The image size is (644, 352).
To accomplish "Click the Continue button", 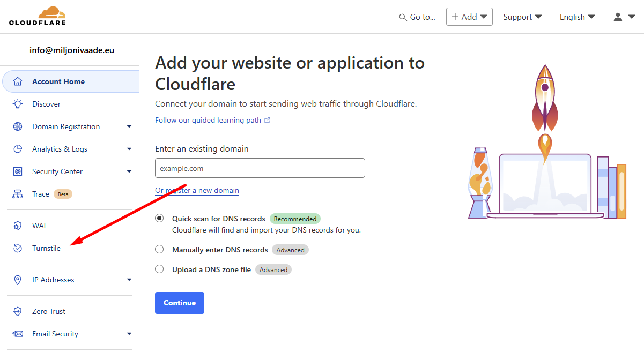I will point(179,303).
